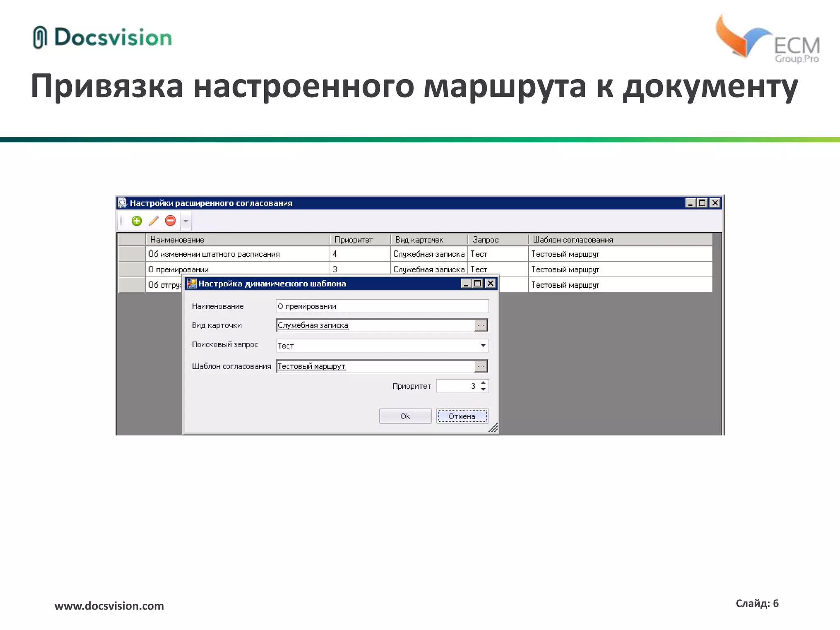The width and height of the screenshot is (840, 630).
Task: Click row selector for 'Об изменении штатного расписания'
Action: click(x=132, y=254)
